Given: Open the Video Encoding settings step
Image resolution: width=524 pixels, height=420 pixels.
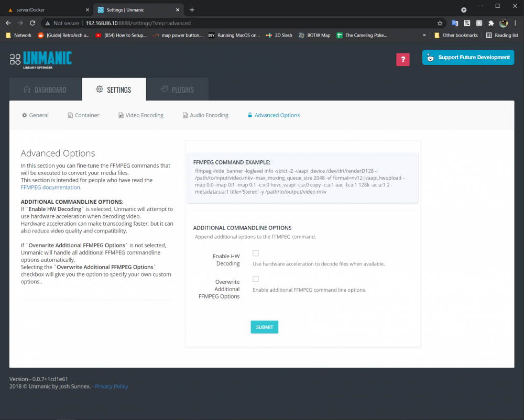Looking at the screenshot, I should point(141,115).
